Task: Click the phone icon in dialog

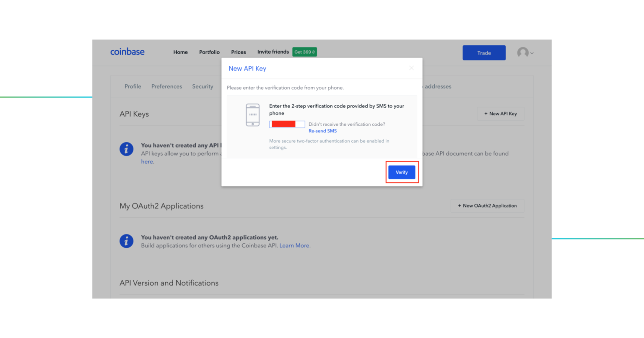Action: [252, 114]
